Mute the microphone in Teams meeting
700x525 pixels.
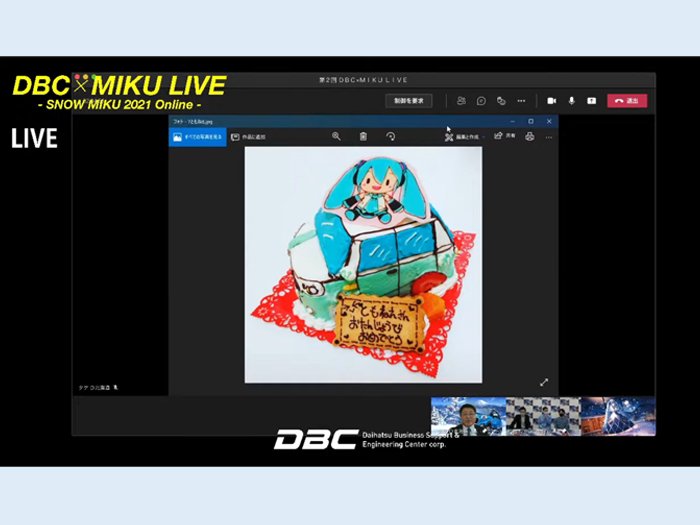[x=571, y=101]
